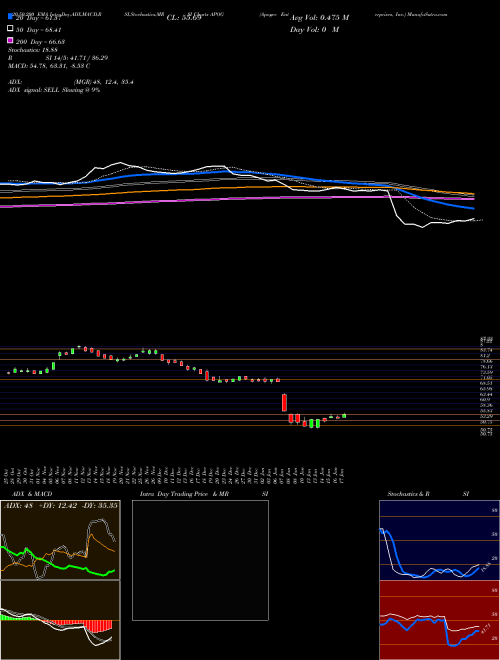This screenshot has width=500, height=660.
Task: Open the MACD histogram sub-chart
Action: (x=60, y=620)
